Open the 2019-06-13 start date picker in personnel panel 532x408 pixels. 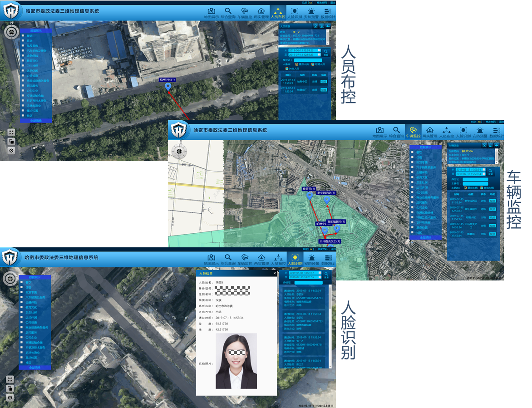click(x=320, y=50)
